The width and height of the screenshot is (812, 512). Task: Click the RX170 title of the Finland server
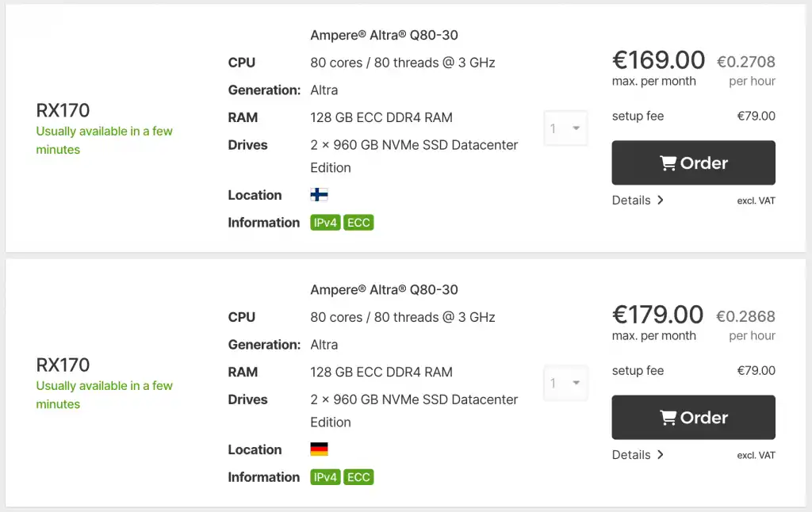[x=63, y=110]
